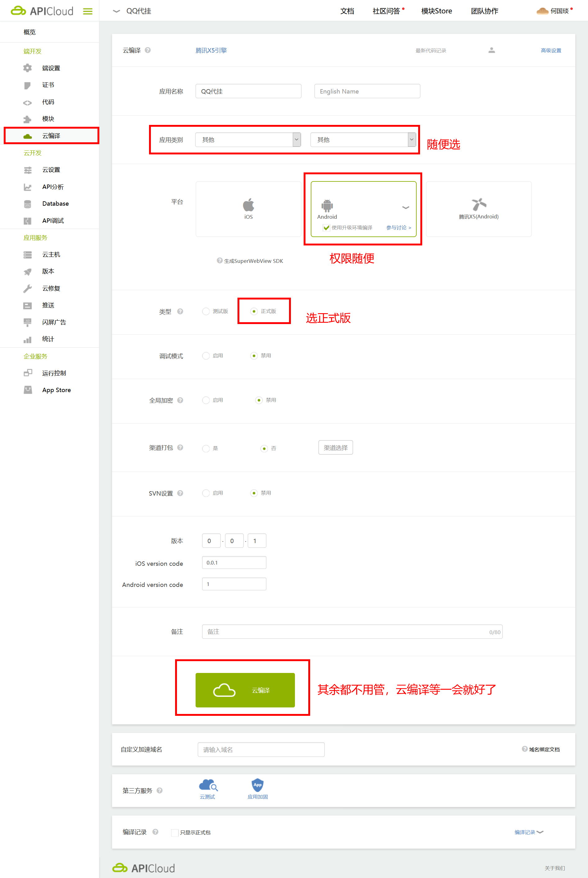The height and width of the screenshot is (878, 588).
Task: Click the 应用名称 field containing QQ代挂
Action: (x=248, y=91)
